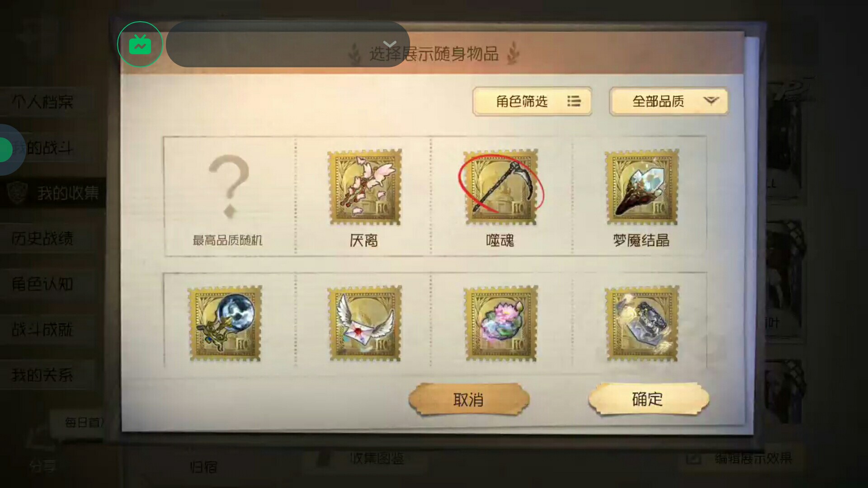Choose the lotus flower stamp item
The height and width of the screenshot is (488, 868).
coord(501,323)
